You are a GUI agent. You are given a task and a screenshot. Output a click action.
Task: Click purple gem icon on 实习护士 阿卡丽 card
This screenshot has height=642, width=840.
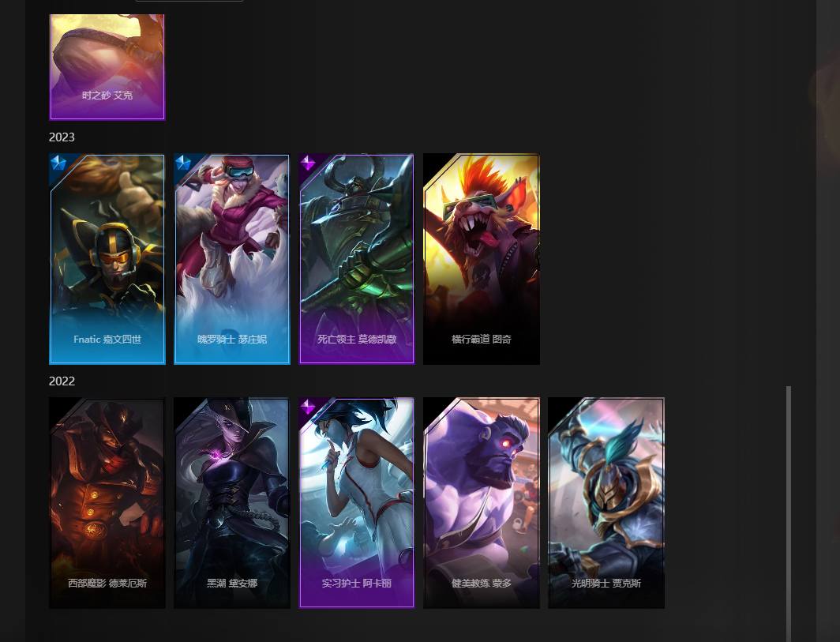(x=308, y=407)
